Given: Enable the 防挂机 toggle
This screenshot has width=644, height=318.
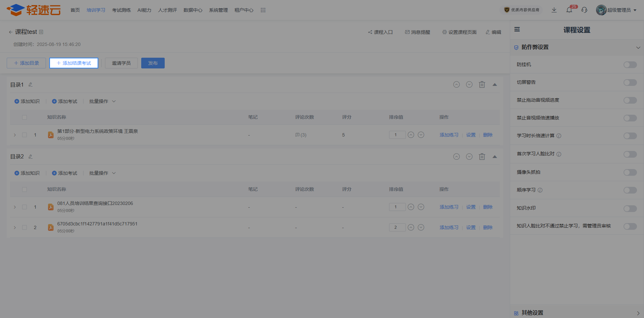Looking at the screenshot, I should (x=630, y=65).
